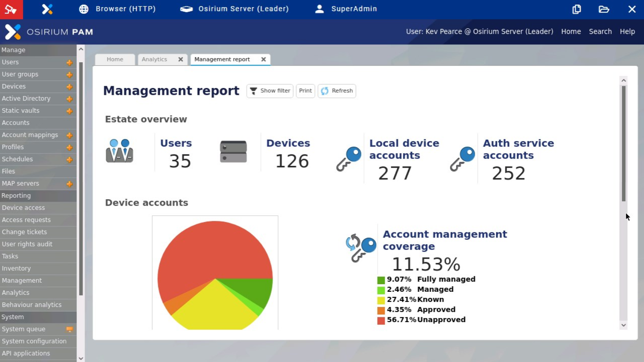Image resolution: width=644 pixels, height=362 pixels.
Task: Open the Devices link in Estate overview
Action: tap(288, 143)
